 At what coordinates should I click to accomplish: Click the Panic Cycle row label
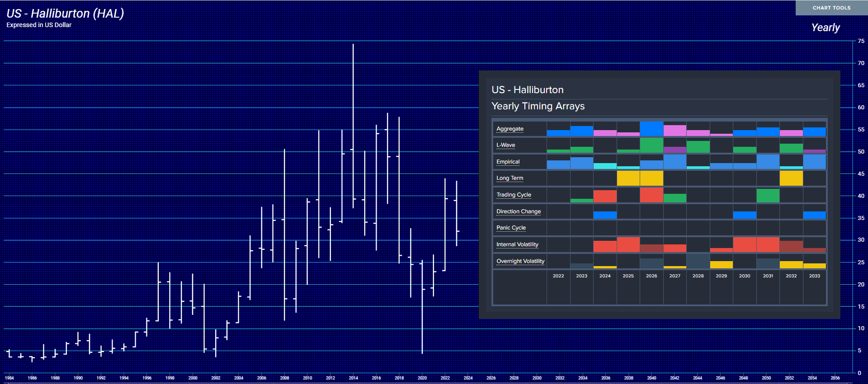511,228
